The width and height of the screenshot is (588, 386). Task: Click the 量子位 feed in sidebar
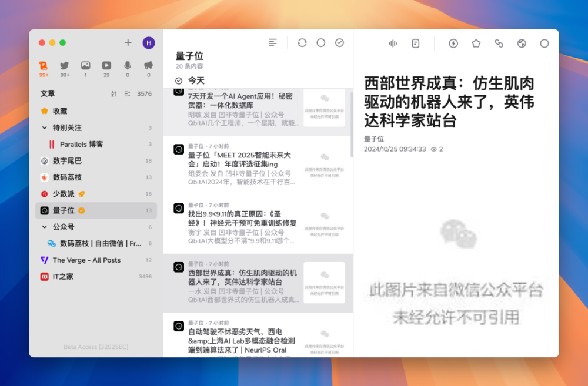(x=96, y=210)
